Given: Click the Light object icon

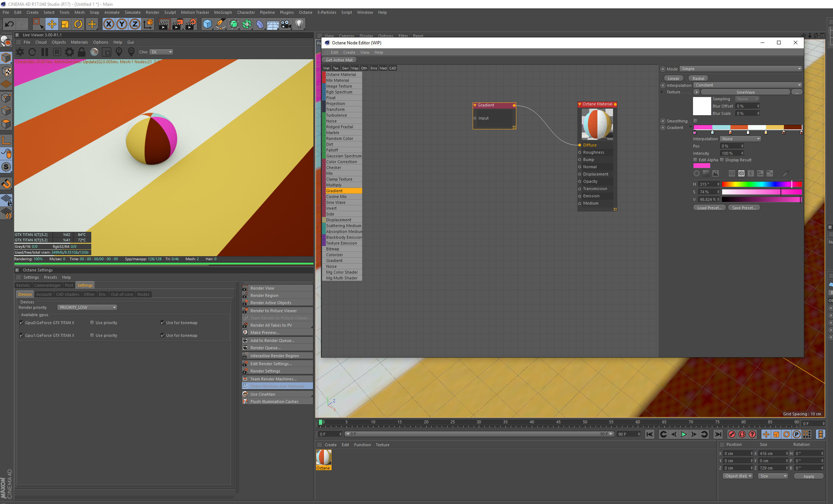Looking at the screenshot, I should [x=299, y=24].
